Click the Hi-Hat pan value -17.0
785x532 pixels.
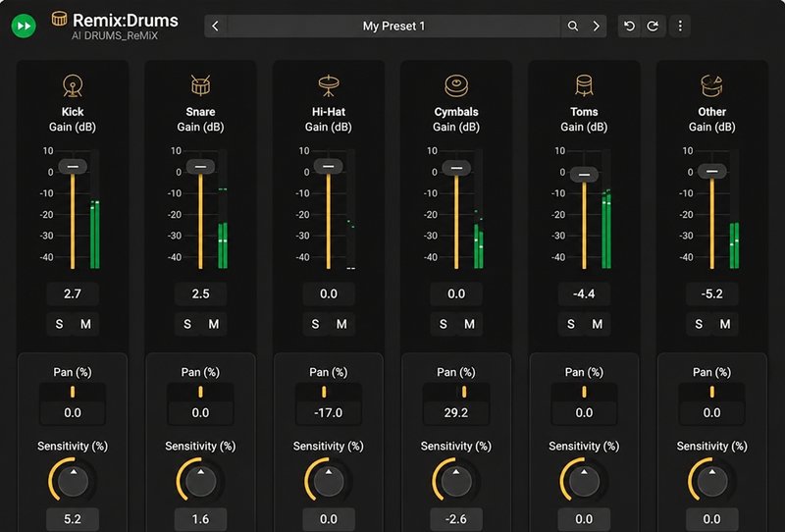329,413
